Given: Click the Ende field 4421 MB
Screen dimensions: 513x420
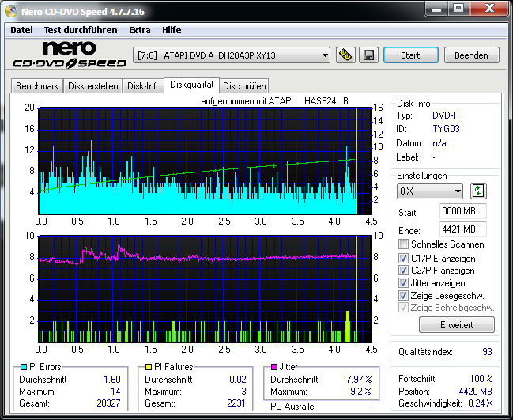Looking at the screenshot, I should (462, 229).
